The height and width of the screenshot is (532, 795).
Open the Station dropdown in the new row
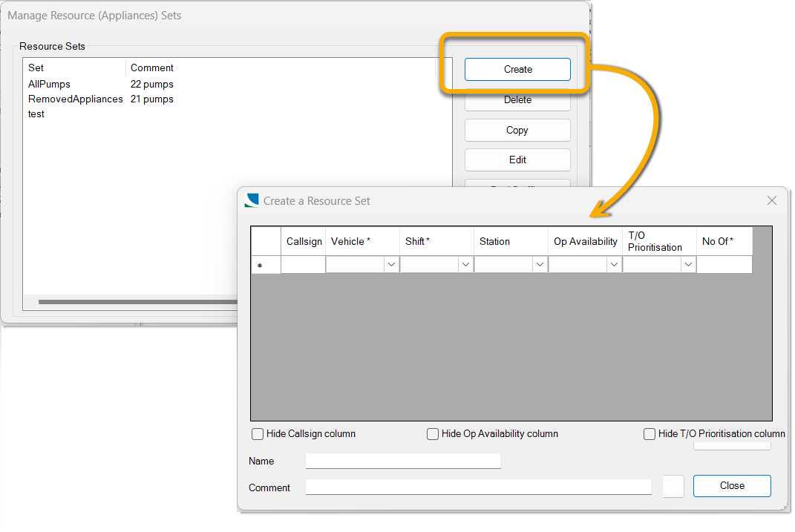click(540, 264)
